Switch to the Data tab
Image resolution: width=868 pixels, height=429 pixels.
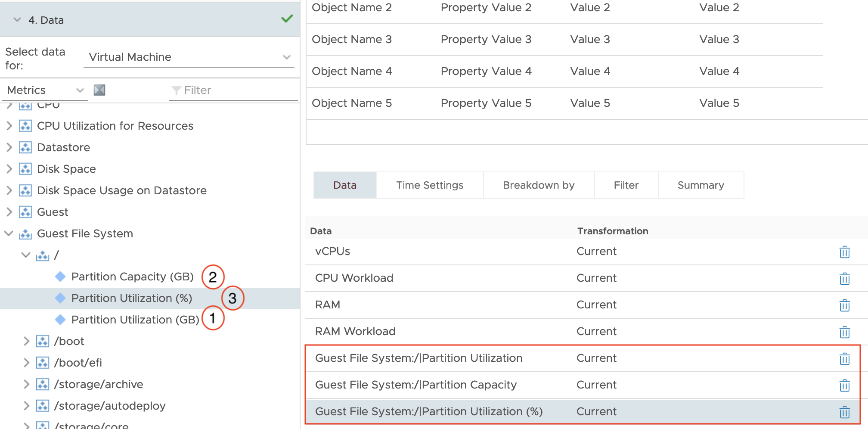point(345,185)
